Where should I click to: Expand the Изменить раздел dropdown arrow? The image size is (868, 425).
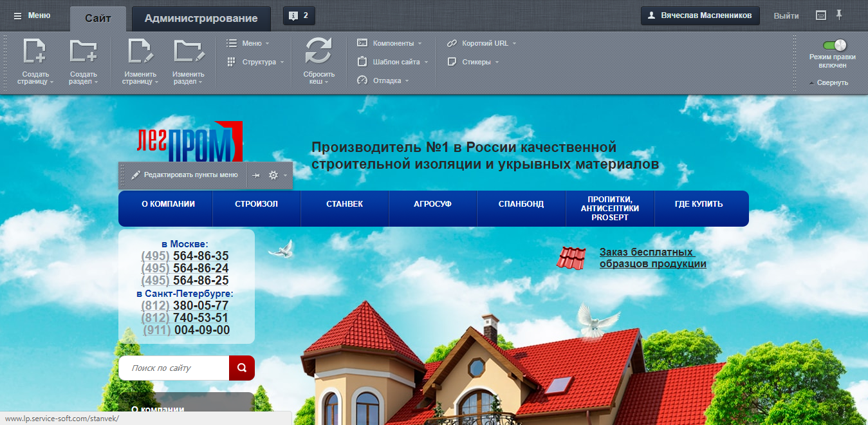(x=200, y=82)
